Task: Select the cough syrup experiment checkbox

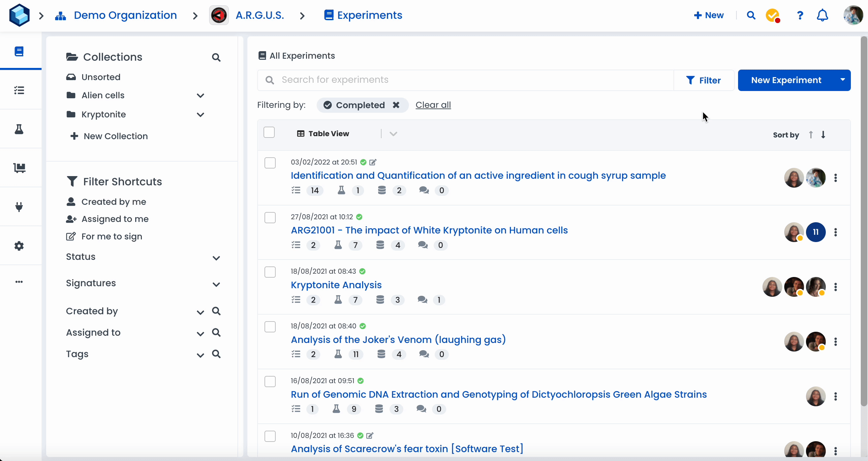Action: tap(270, 163)
